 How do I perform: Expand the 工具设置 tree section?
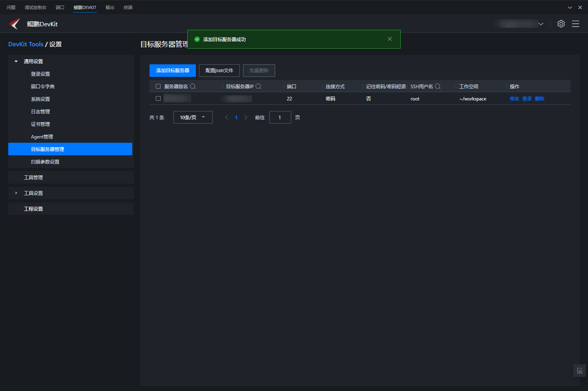[x=16, y=193]
